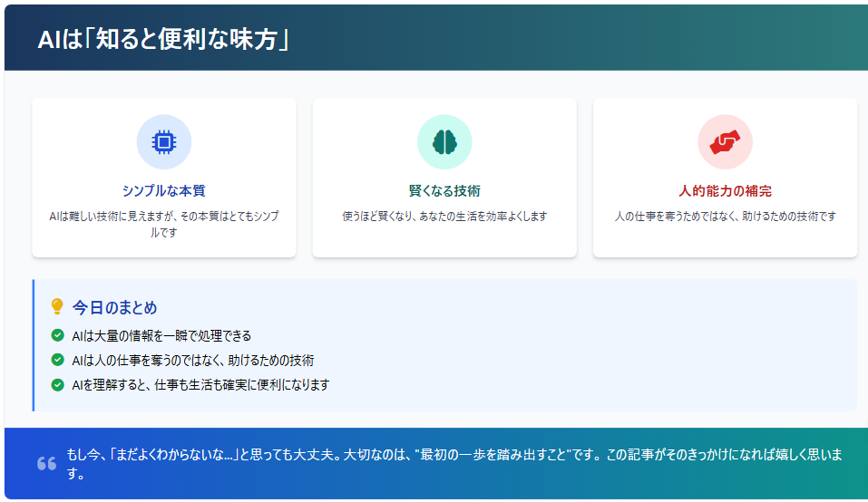Click the yellow lightbulb icon
The image size is (868, 502).
(57, 307)
